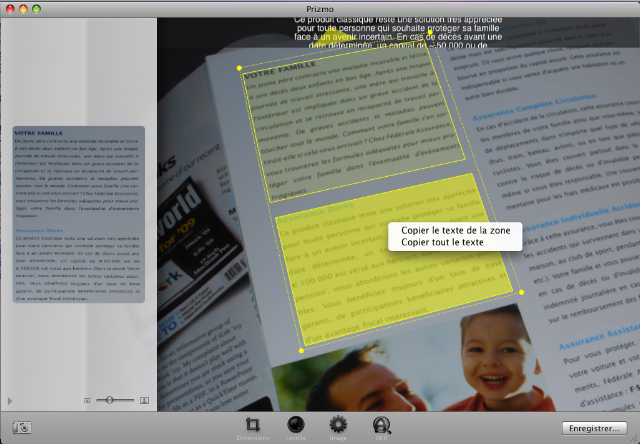Select the VOTRE FAMILLE yellow text zone
Image resolution: width=640 pixels, height=444 pixels.
coord(353,123)
